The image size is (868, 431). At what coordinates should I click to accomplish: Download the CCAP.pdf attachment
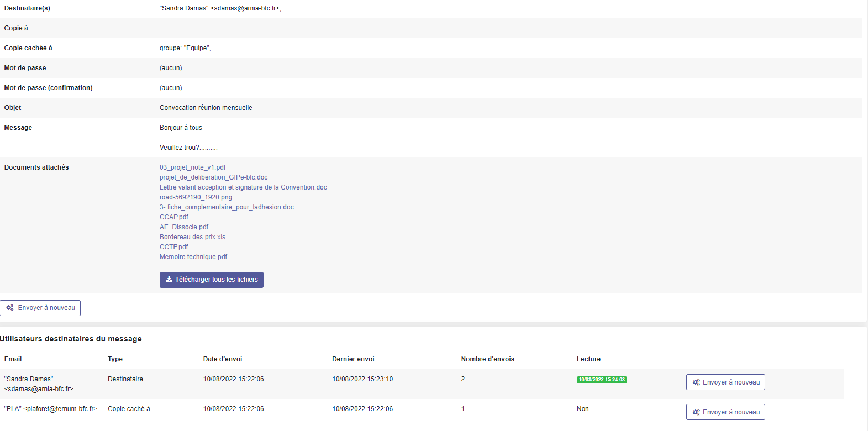173,217
